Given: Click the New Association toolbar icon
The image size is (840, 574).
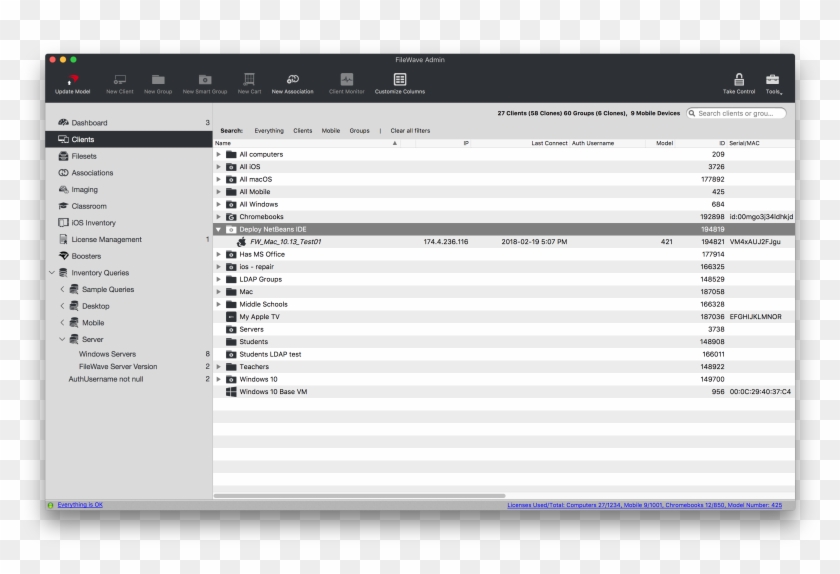Looking at the screenshot, I should point(292,79).
